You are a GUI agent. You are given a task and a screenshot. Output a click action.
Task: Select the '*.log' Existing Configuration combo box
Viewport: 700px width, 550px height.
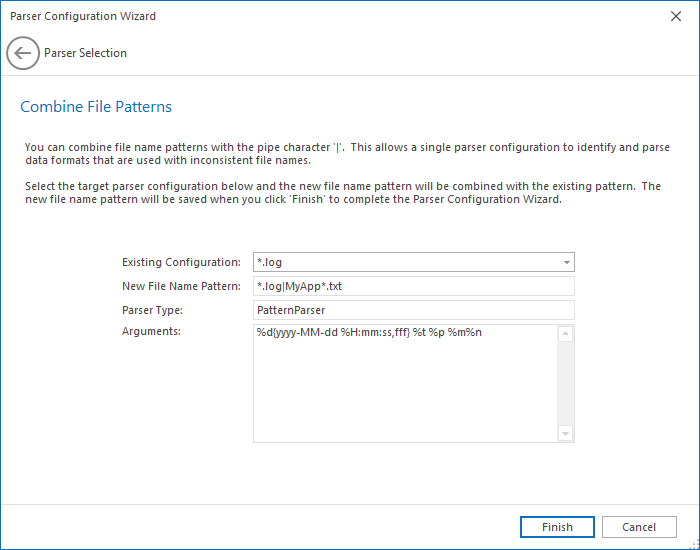(405, 263)
